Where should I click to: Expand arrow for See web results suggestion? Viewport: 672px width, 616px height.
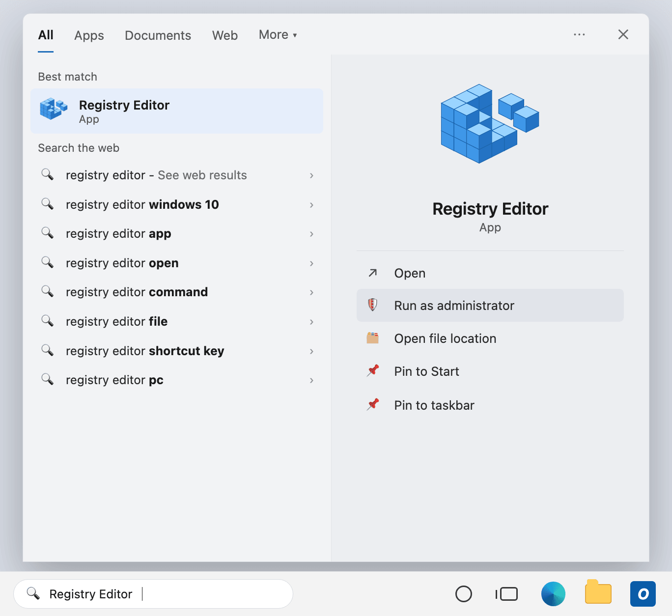311,175
